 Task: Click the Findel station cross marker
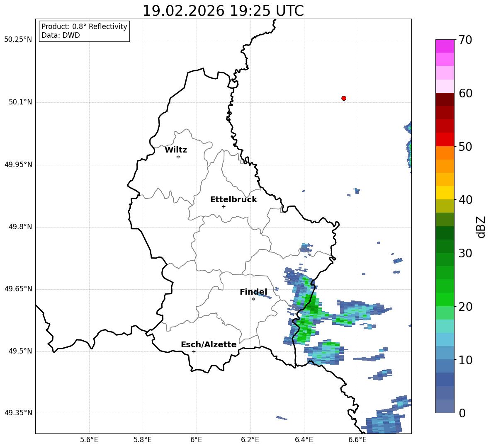(x=253, y=299)
